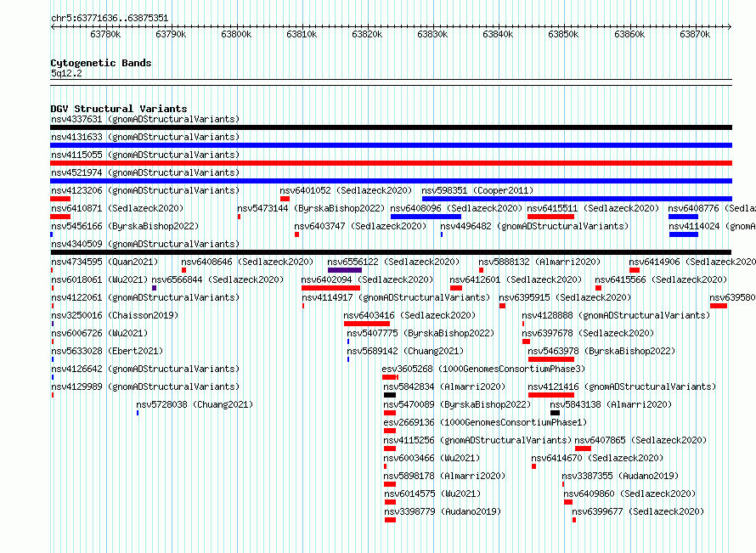The image size is (756, 553).
Task: Click the DGV Structural Variants track title
Action: pos(119,109)
